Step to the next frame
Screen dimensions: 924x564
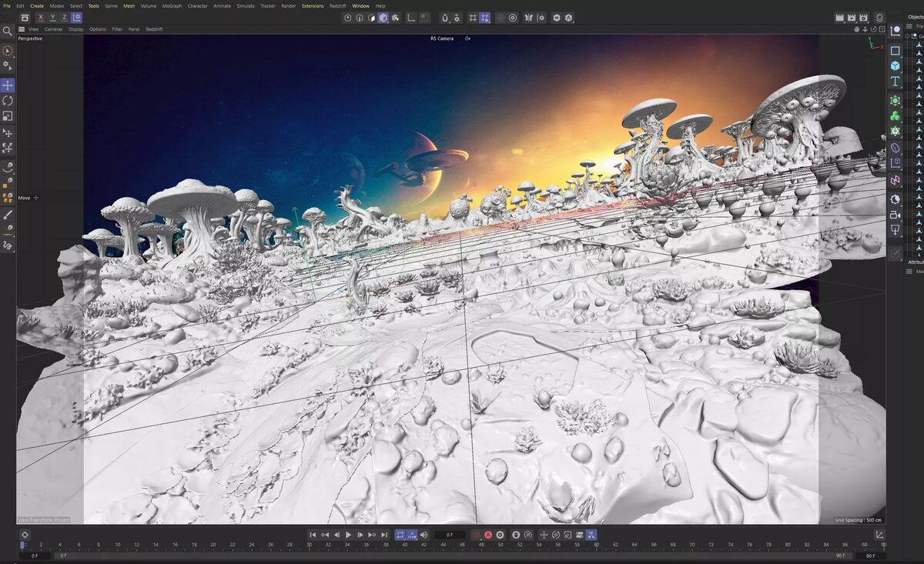coord(360,535)
